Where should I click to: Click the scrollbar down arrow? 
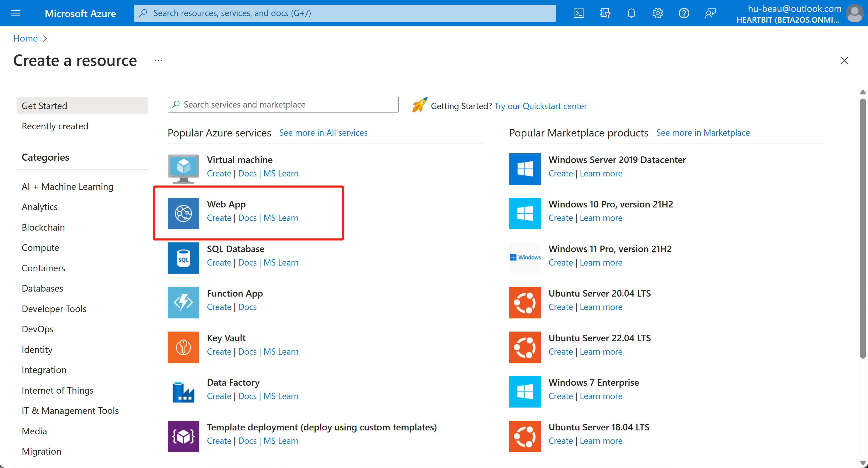[x=862, y=462]
